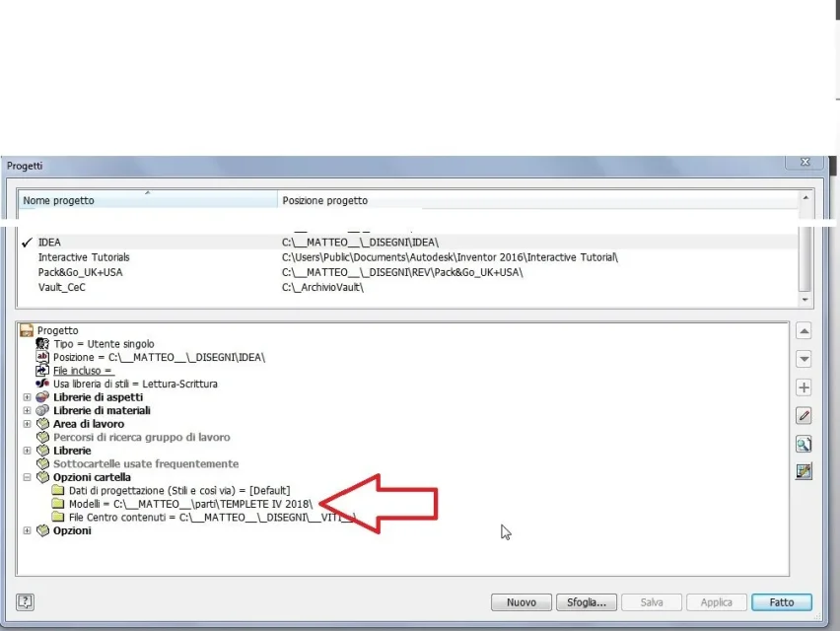Expand the Librerie node
The image size is (840, 631).
coord(27,451)
